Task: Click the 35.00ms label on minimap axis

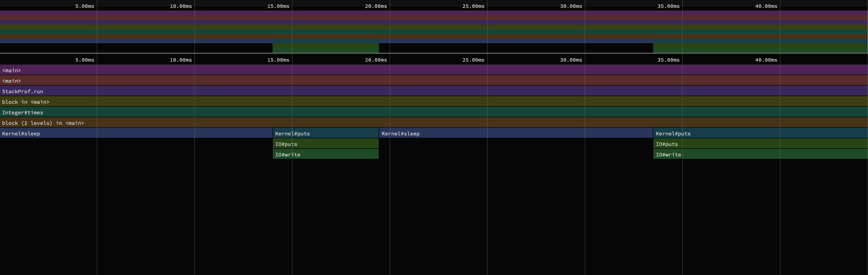Action: coord(669,6)
